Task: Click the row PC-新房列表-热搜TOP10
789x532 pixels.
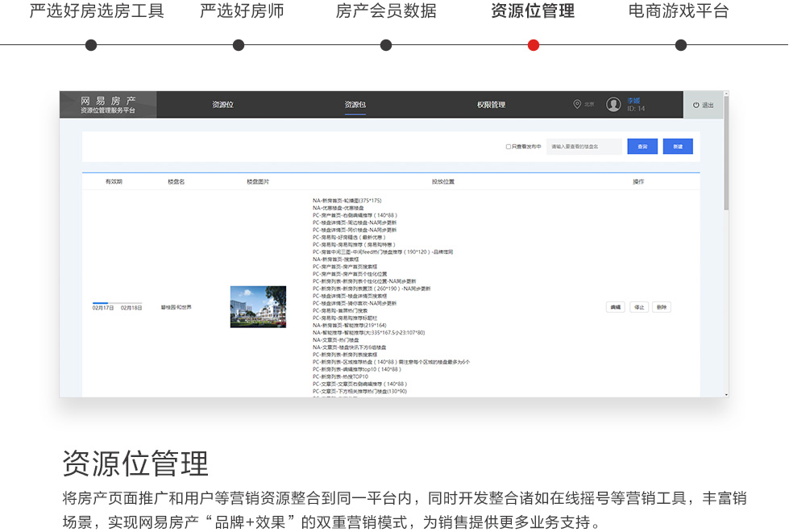Action: tap(340, 376)
